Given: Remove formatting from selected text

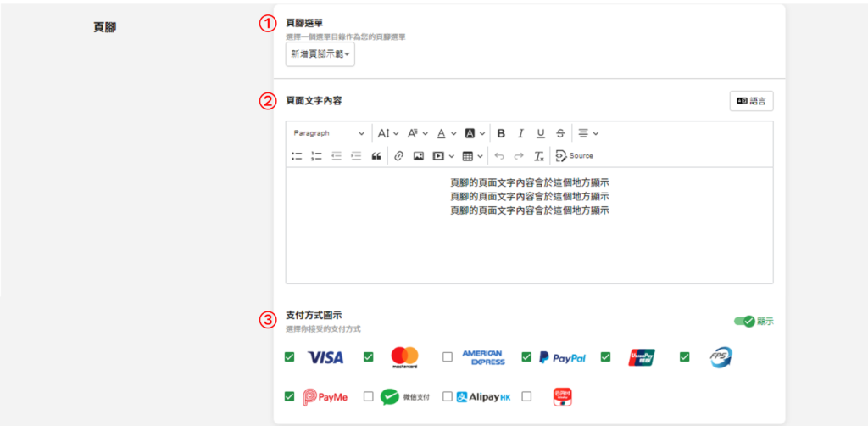Looking at the screenshot, I should (538, 156).
